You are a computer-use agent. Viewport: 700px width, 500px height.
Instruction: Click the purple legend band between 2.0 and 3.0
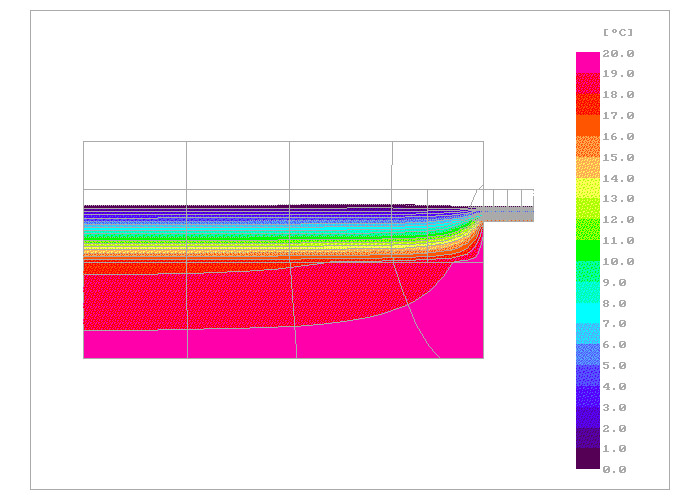[588, 417]
